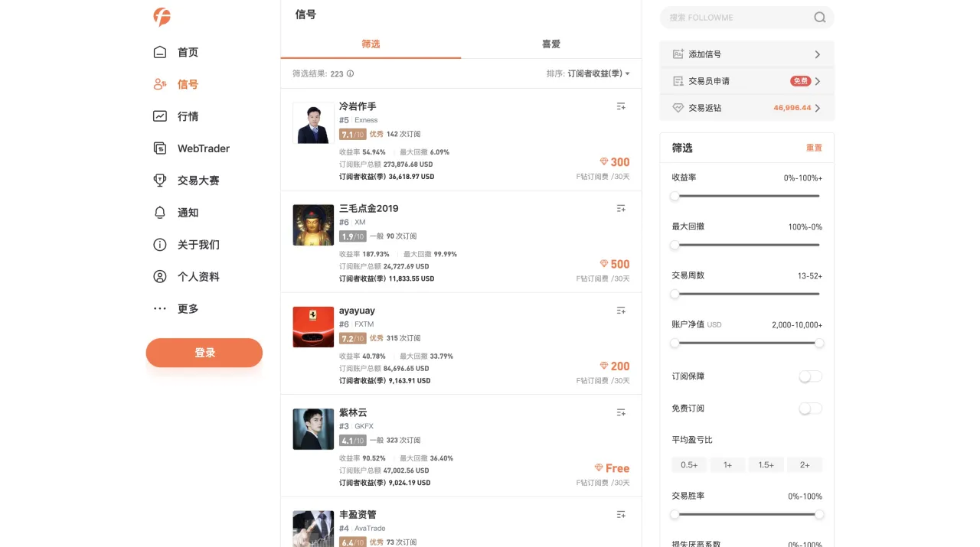Click 46,996.44 rebate value
The image size is (980, 547).
pos(792,108)
